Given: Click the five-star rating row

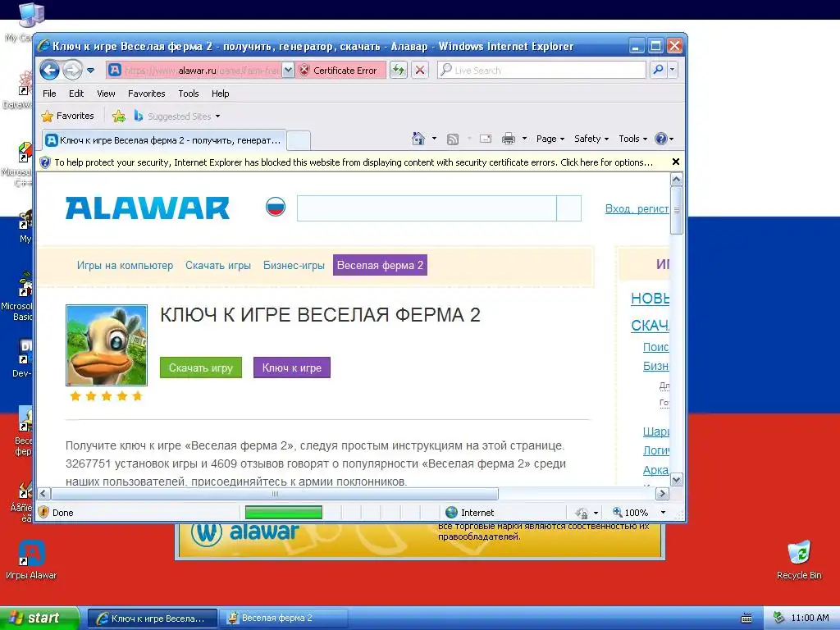Looking at the screenshot, I should click(x=106, y=396).
